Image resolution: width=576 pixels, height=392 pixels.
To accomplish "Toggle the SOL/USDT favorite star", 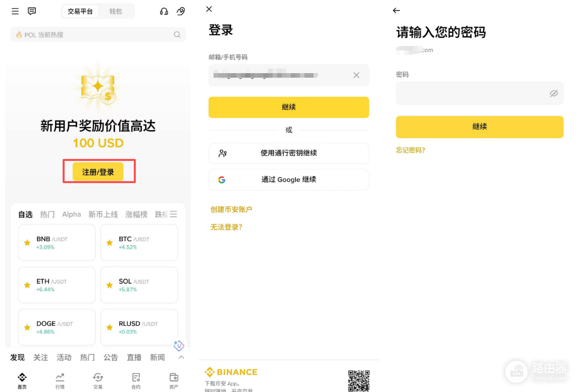I will pyautogui.click(x=110, y=285).
